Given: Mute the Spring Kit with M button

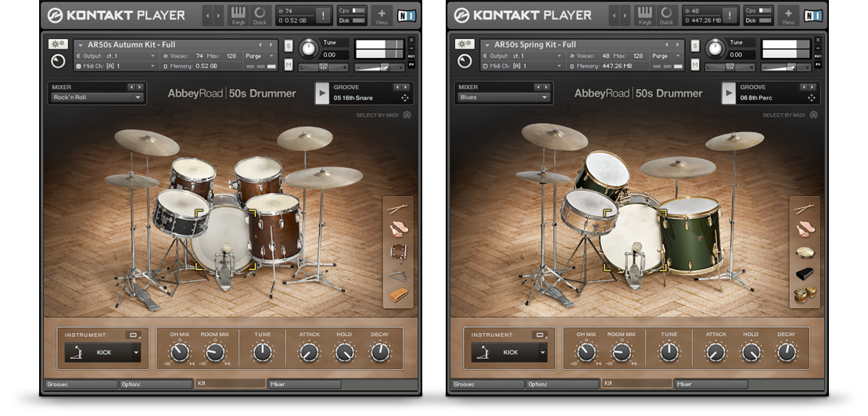Looking at the screenshot, I should [695, 65].
